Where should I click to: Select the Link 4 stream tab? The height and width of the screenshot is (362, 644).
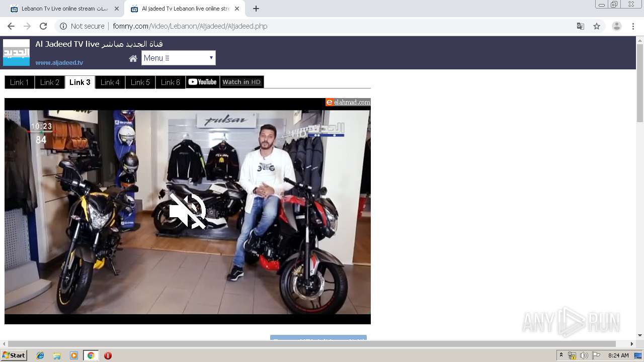pyautogui.click(x=110, y=82)
